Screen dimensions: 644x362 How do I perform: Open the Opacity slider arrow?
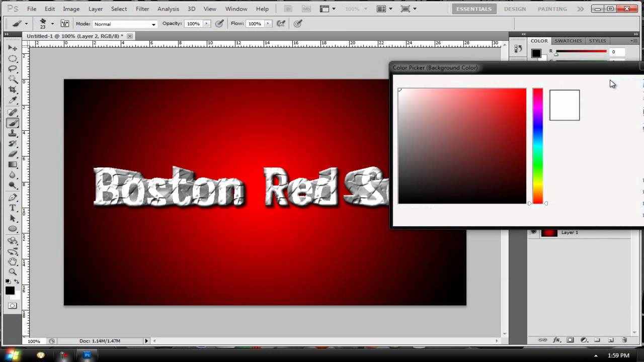[206, 24]
